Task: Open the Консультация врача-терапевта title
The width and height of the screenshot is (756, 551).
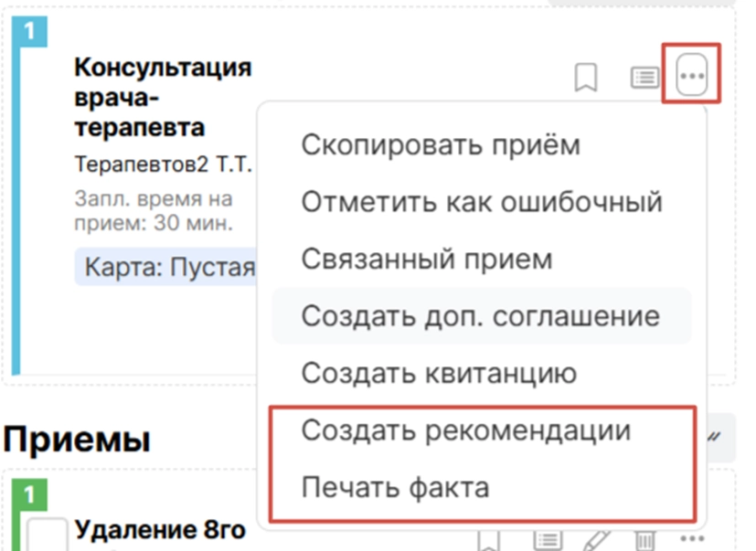Action: [x=162, y=97]
